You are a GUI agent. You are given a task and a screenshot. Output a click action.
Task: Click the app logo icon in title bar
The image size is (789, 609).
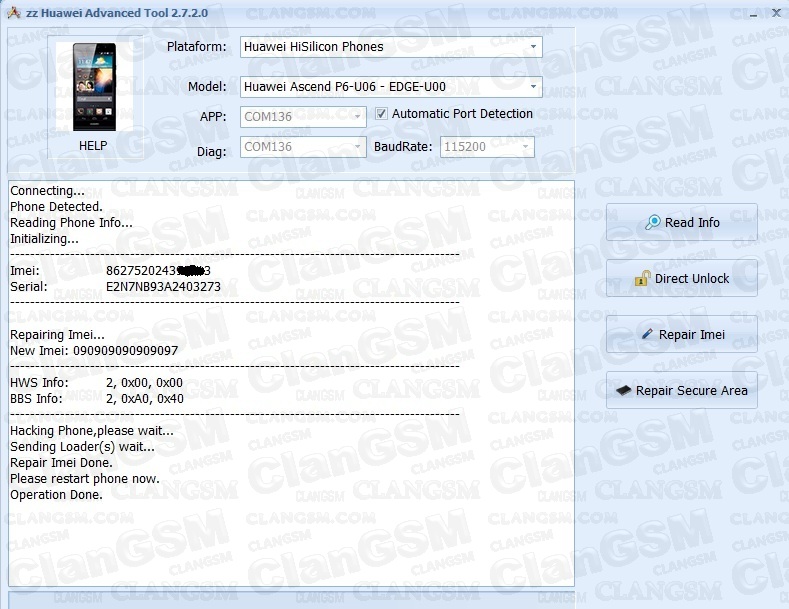tap(14, 13)
